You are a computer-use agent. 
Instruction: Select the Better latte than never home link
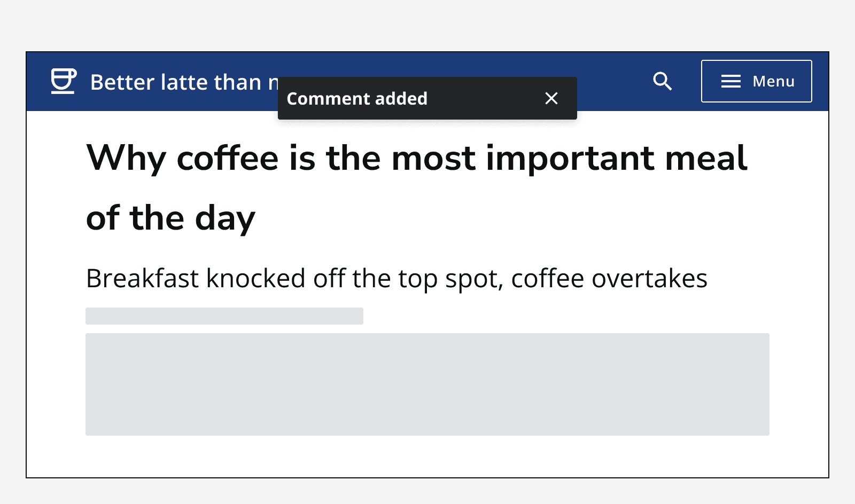(160, 81)
